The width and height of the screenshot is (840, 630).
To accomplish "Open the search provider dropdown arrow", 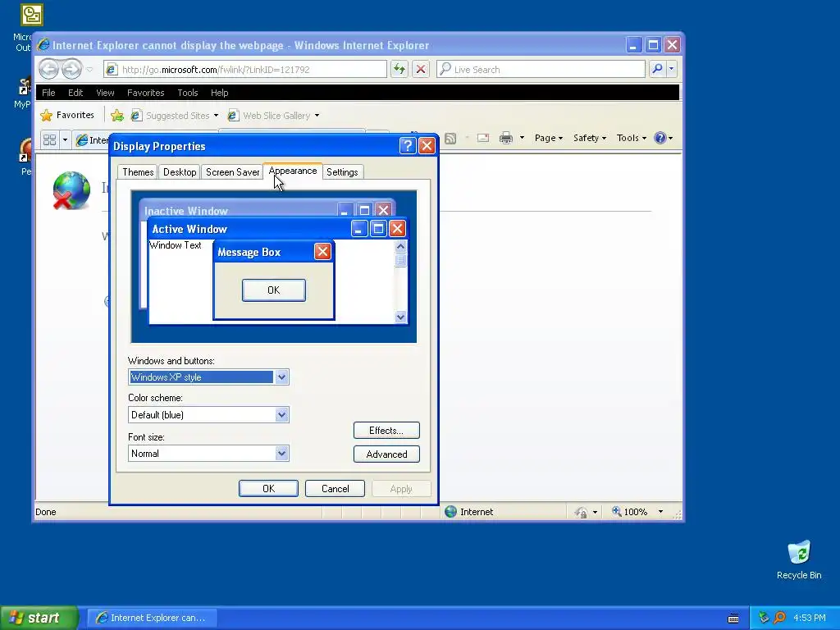I will tap(671, 69).
